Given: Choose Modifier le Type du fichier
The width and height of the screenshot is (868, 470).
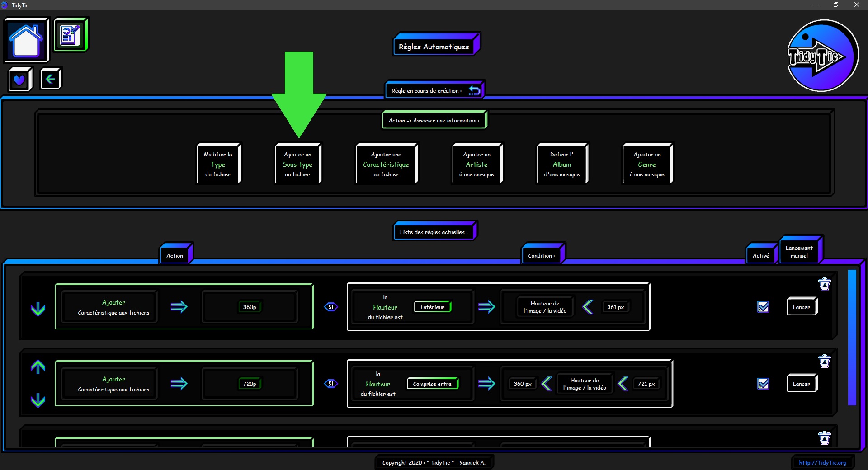Looking at the screenshot, I should coord(218,164).
